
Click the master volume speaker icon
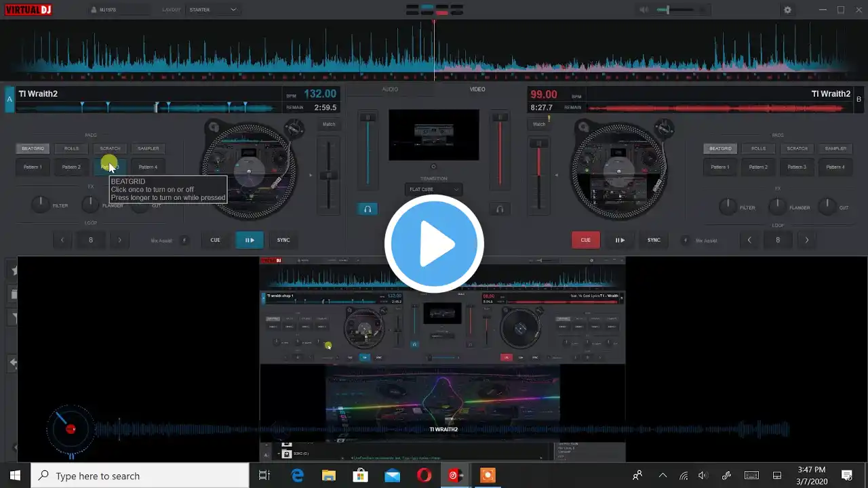coord(644,9)
